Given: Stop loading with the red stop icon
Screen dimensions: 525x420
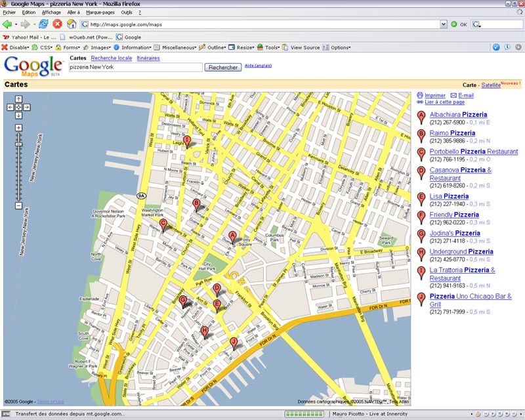Looking at the screenshot, I should [58, 24].
